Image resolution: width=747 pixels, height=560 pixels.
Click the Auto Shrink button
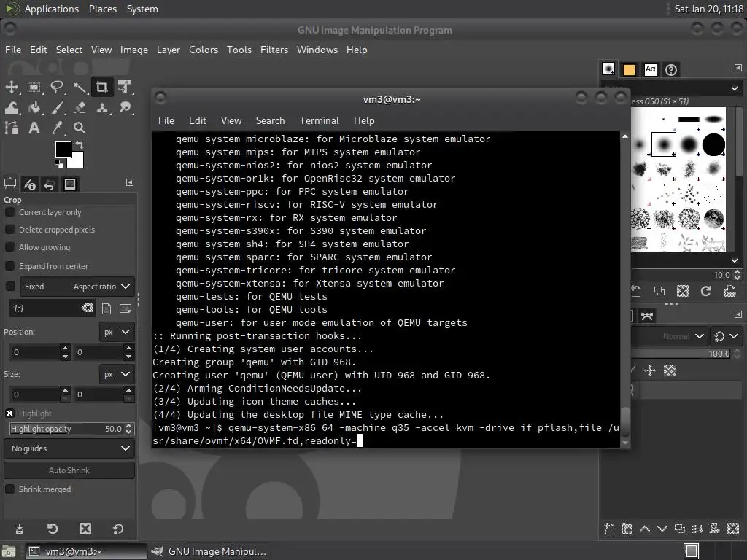(x=69, y=470)
